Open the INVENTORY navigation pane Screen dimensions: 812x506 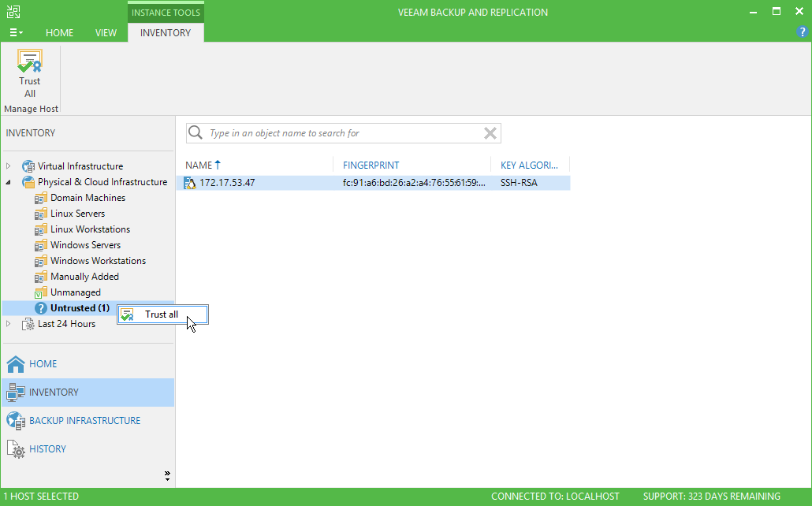(x=88, y=393)
